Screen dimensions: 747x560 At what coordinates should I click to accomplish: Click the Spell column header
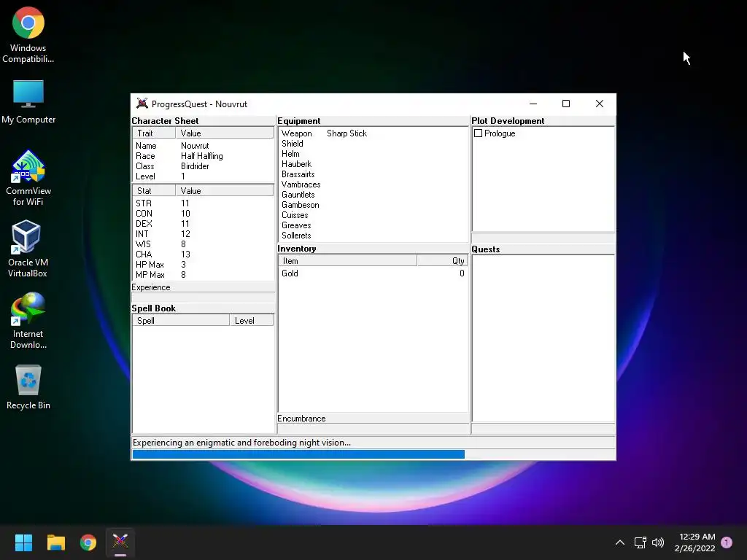click(181, 321)
